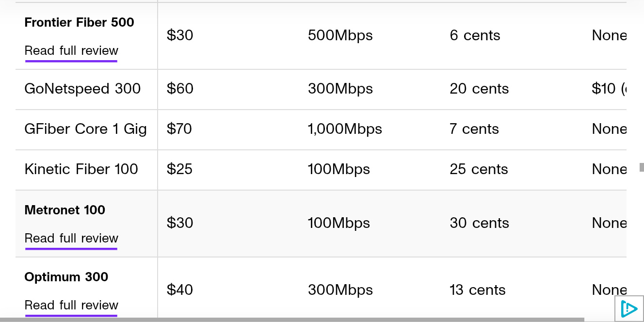This screenshot has width=644, height=322.
Task: Open Metronet 100 full review link
Action: (71, 239)
